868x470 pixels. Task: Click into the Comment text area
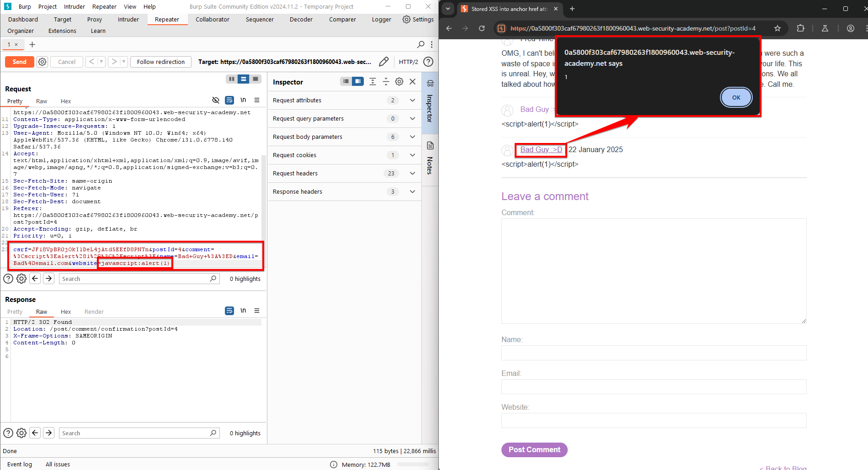pyautogui.click(x=654, y=271)
